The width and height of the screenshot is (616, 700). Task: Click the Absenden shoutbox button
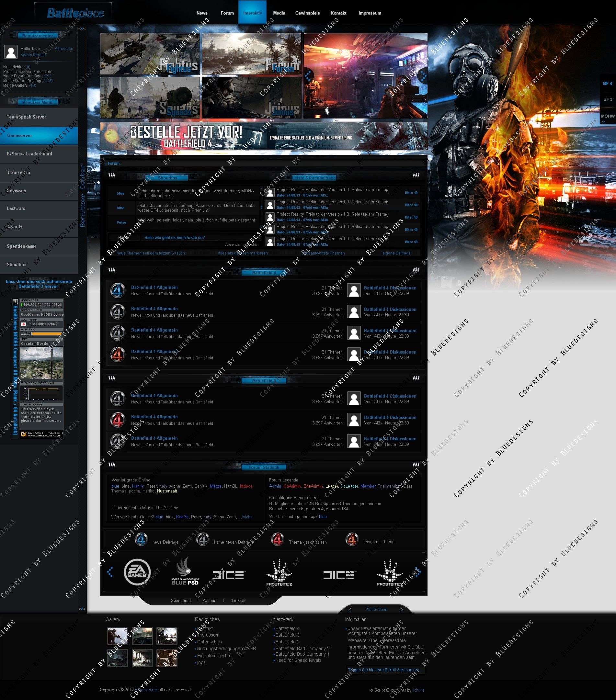click(233, 244)
